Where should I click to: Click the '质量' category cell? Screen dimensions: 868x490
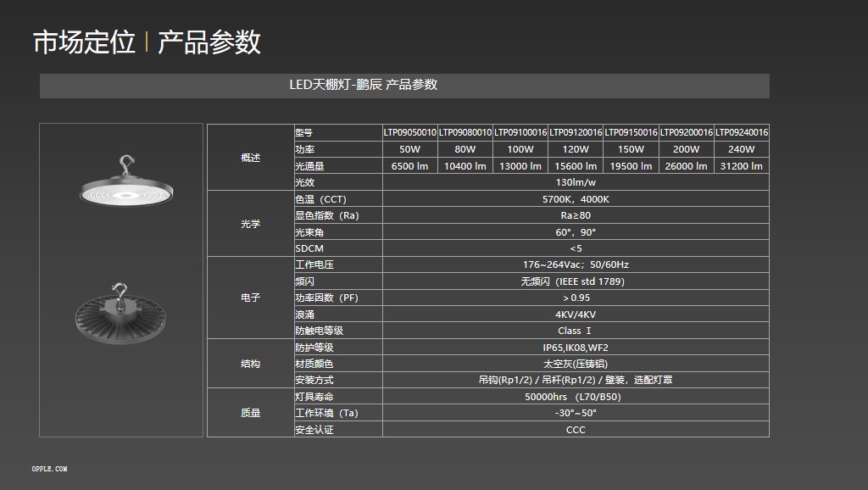coord(251,413)
